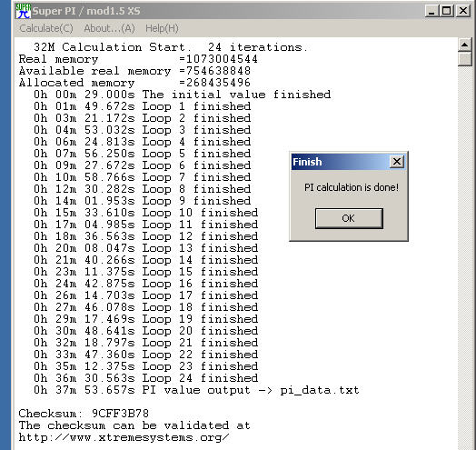Click the Super PI application icon
Screen dimensions: 476x450
23,11
